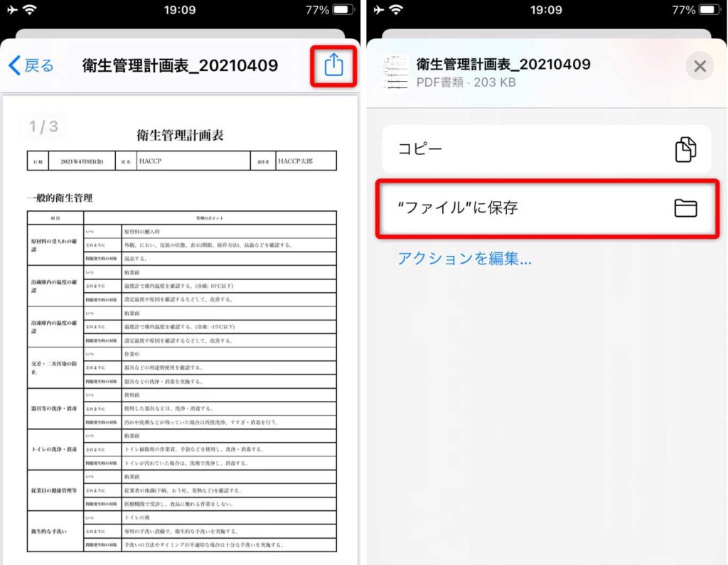Tap the share icon in the PDF viewer
Viewport: 728px width, 565px height.
[x=333, y=65]
